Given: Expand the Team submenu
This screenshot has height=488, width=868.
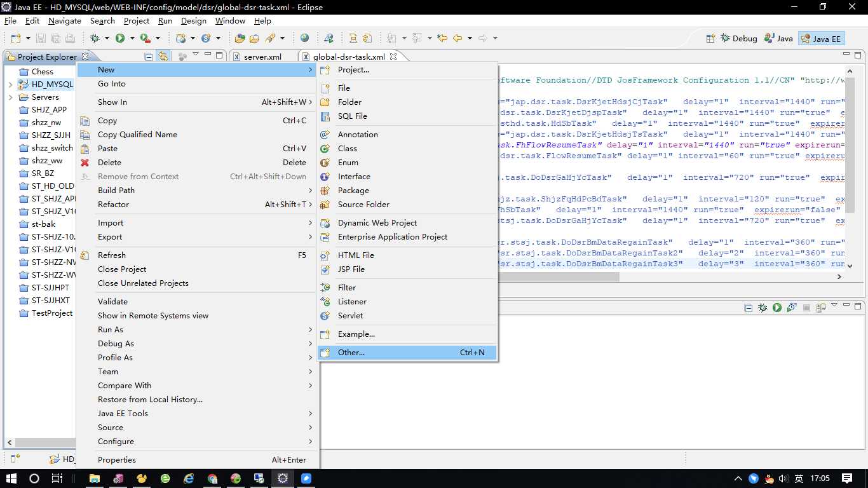Looking at the screenshot, I should (x=197, y=371).
